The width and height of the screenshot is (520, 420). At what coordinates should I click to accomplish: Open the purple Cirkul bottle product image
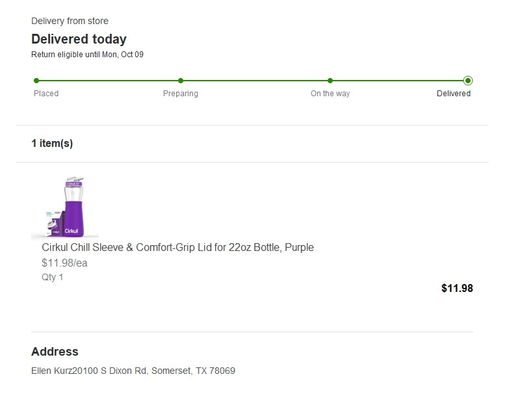pyautogui.click(x=66, y=207)
